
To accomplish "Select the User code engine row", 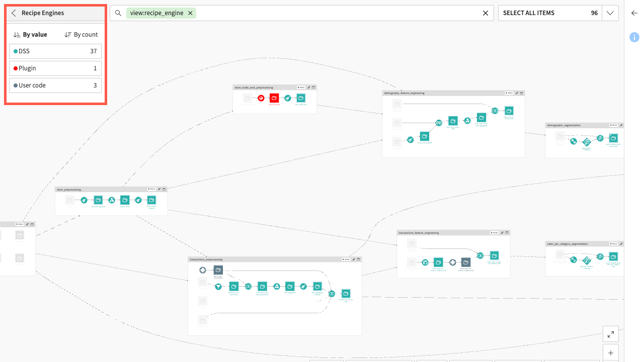I will tap(55, 85).
